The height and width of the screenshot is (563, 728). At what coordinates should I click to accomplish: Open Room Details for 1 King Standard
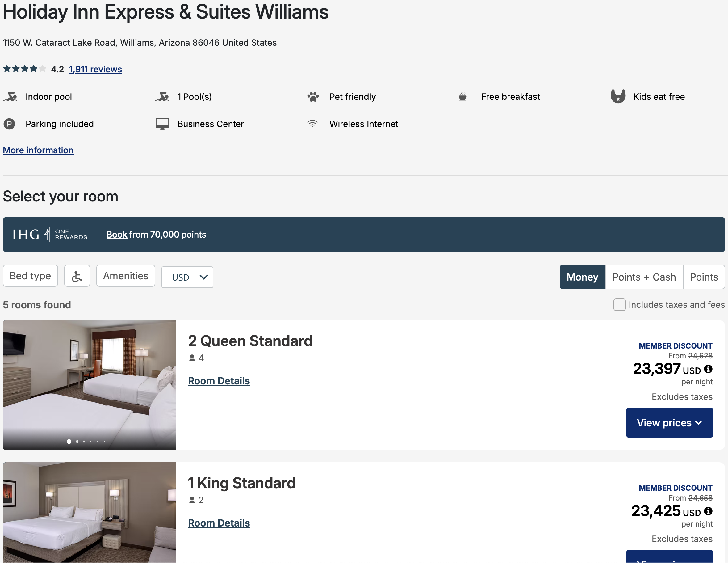(x=219, y=523)
